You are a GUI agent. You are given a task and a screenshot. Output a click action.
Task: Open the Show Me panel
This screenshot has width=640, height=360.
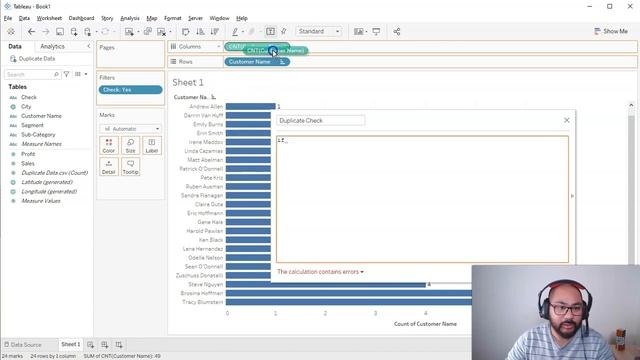611,31
